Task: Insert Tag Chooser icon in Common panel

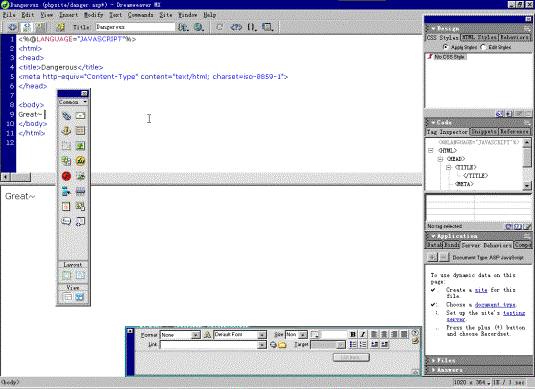Action: (81, 221)
